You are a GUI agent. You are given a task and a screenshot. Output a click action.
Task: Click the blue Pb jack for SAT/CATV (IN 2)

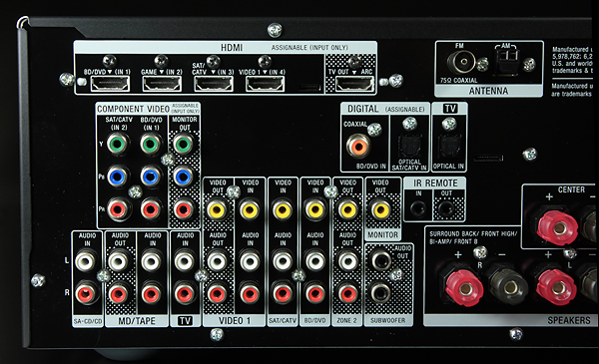[x=118, y=177]
